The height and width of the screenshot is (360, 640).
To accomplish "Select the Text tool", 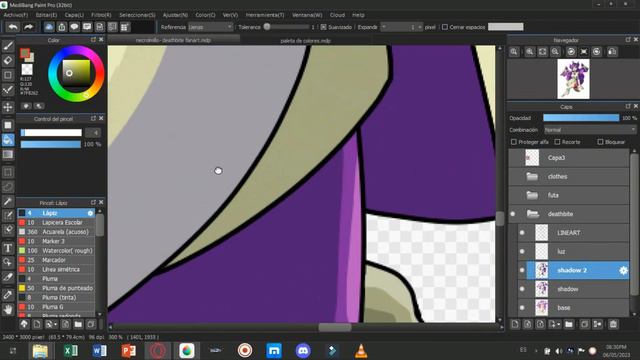I will [x=8, y=248].
